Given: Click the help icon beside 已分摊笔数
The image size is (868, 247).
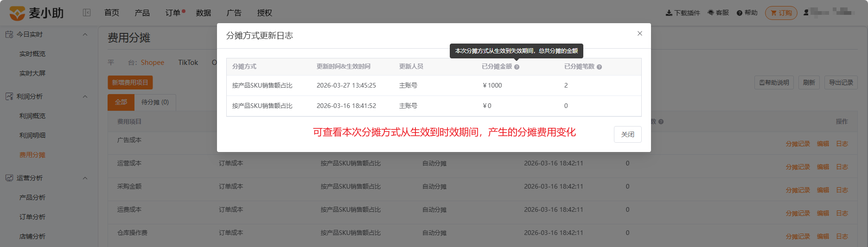Looking at the screenshot, I should 600,67.
